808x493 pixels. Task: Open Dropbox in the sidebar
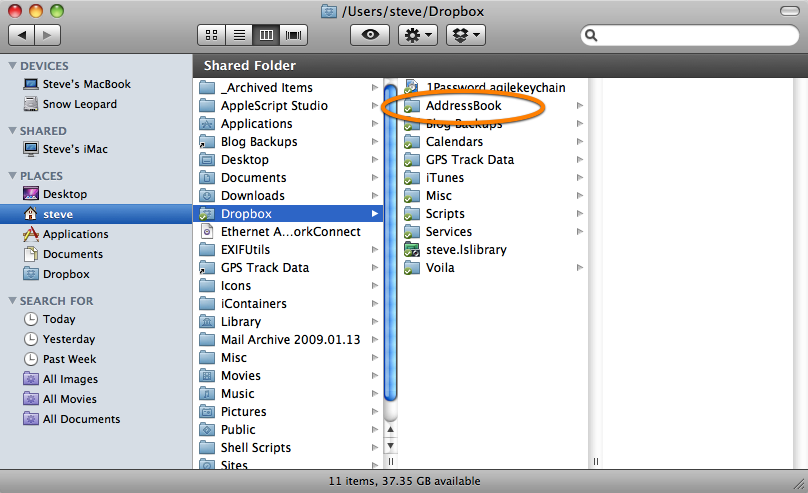tap(66, 274)
